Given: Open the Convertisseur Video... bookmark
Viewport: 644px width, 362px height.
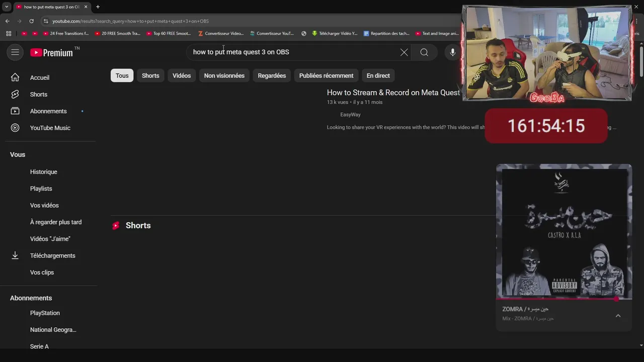Looking at the screenshot, I should click(x=221, y=34).
